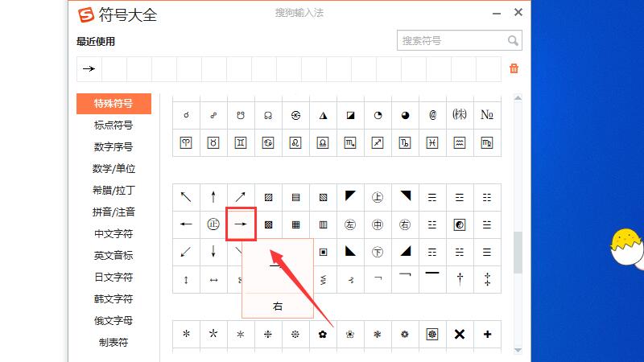Insert the circled 上 symbol

378,196
